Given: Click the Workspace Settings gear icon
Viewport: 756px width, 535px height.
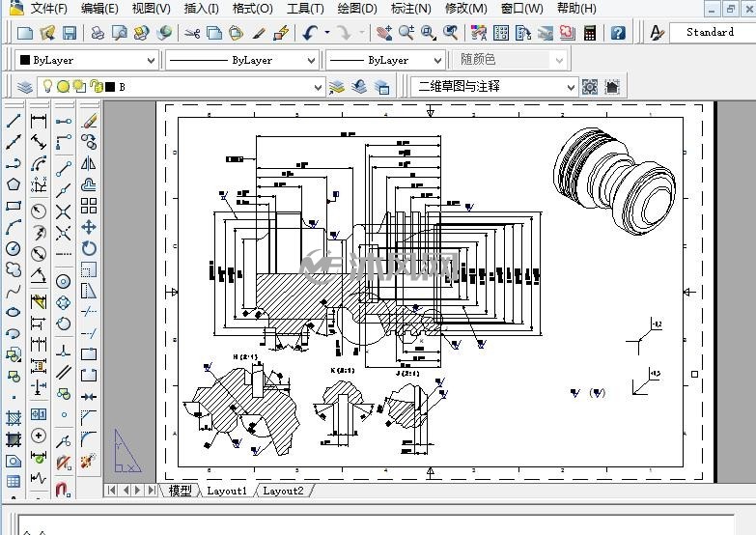Looking at the screenshot, I should click(x=590, y=87).
